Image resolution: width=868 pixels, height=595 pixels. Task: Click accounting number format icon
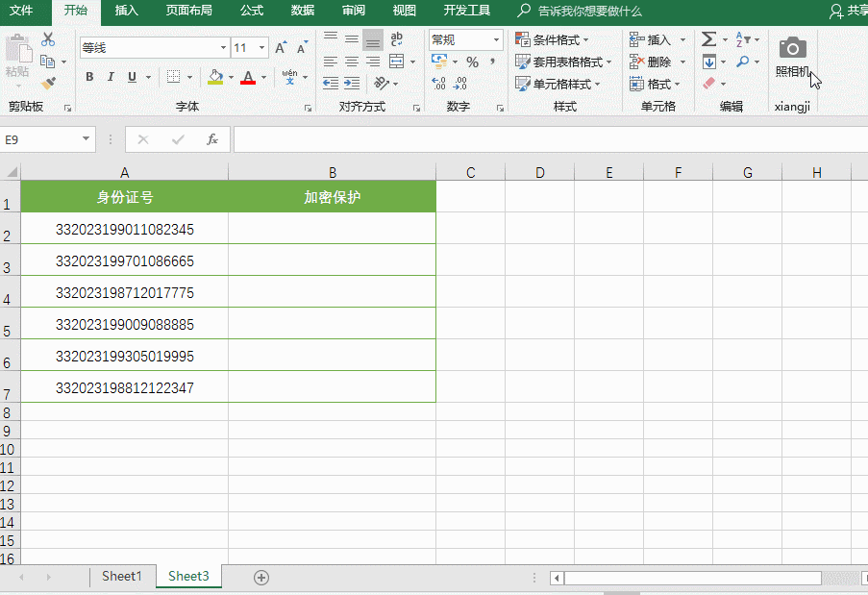(x=439, y=62)
